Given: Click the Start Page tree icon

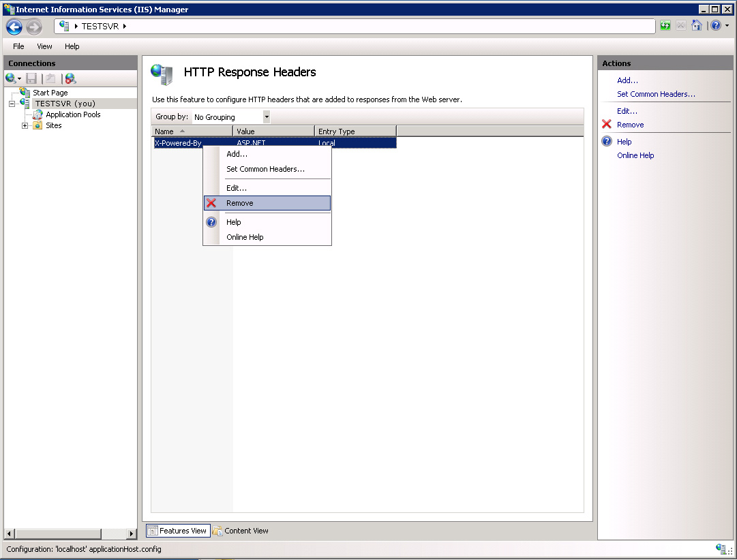Looking at the screenshot, I should [25, 92].
